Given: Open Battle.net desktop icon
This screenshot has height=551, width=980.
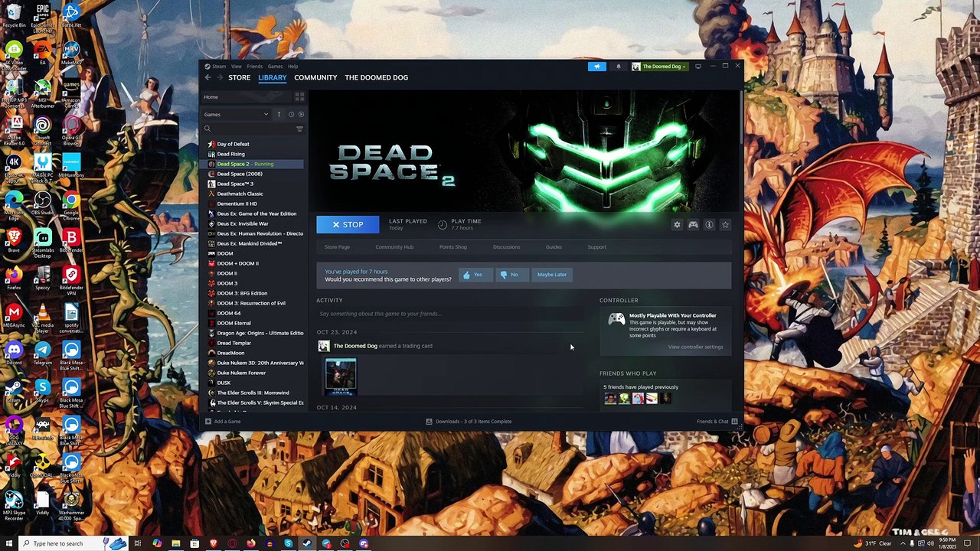Looking at the screenshot, I should click(x=71, y=14).
